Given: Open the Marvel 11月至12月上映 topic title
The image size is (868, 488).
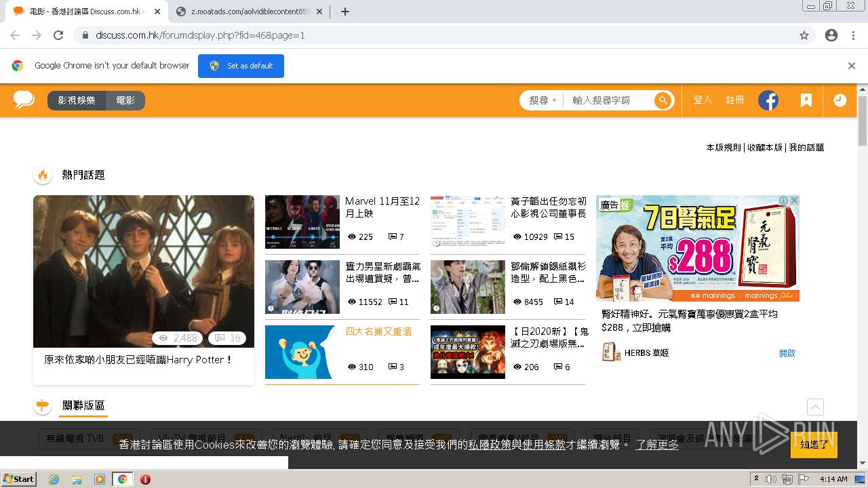Looking at the screenshot, I should [x=382, y=207].
